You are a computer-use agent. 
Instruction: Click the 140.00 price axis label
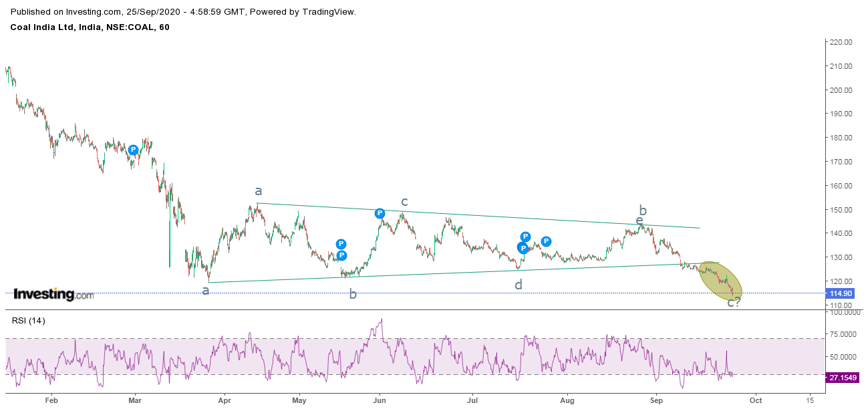841,233
